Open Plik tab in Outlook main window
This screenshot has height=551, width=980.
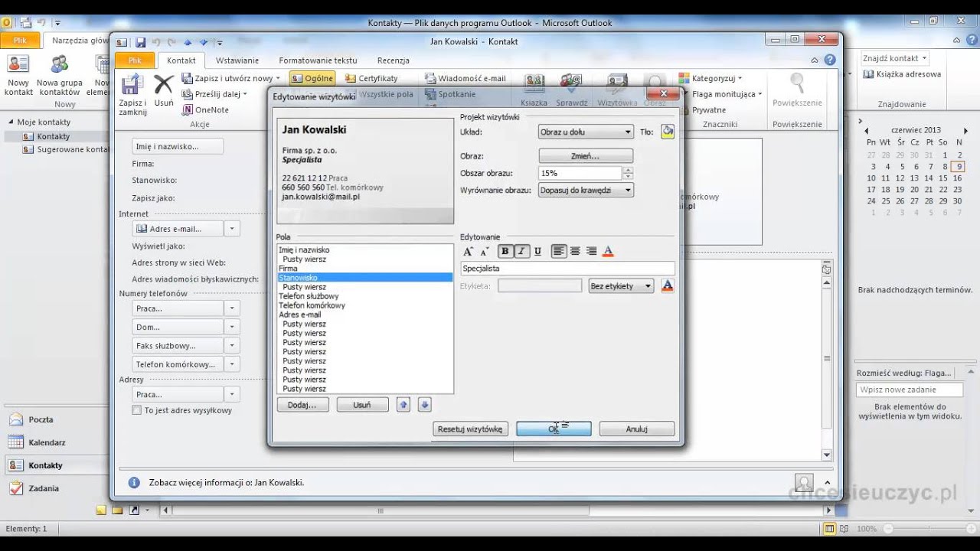pyautogui.click(x=20, y=40)
